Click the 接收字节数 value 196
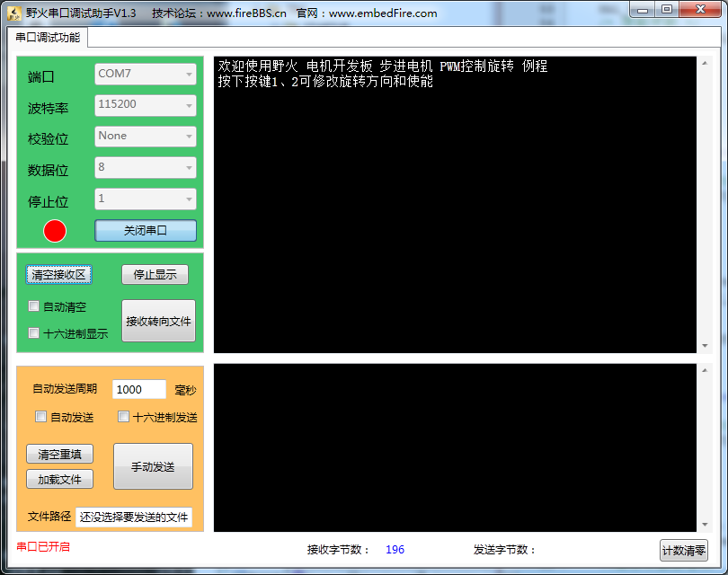 pyautogui.click(x=395, y=550)
